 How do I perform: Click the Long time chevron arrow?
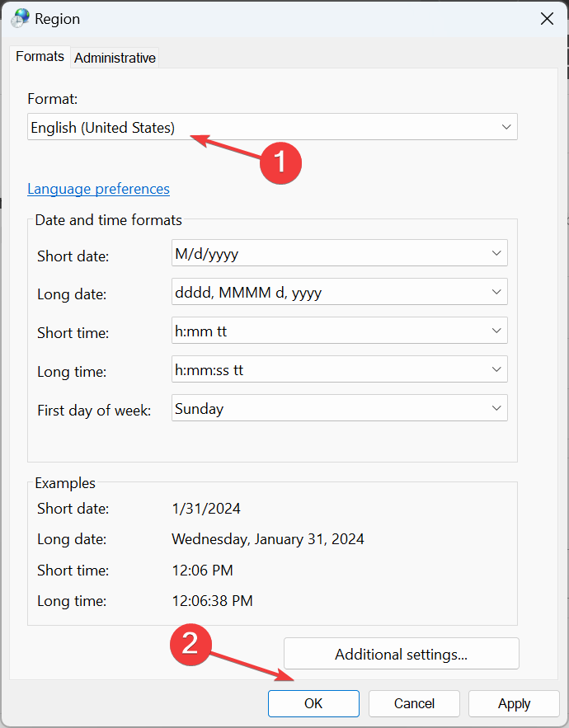tap(496, 369)
